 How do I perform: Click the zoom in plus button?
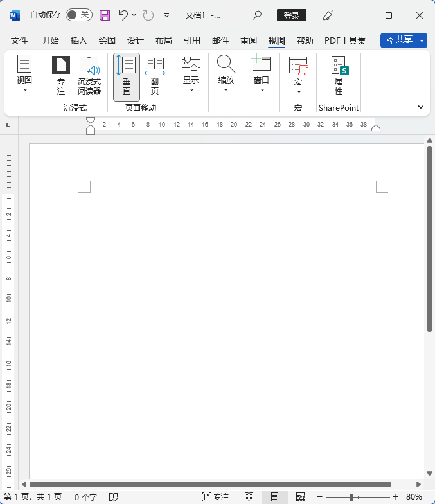(x=396, y=497)
